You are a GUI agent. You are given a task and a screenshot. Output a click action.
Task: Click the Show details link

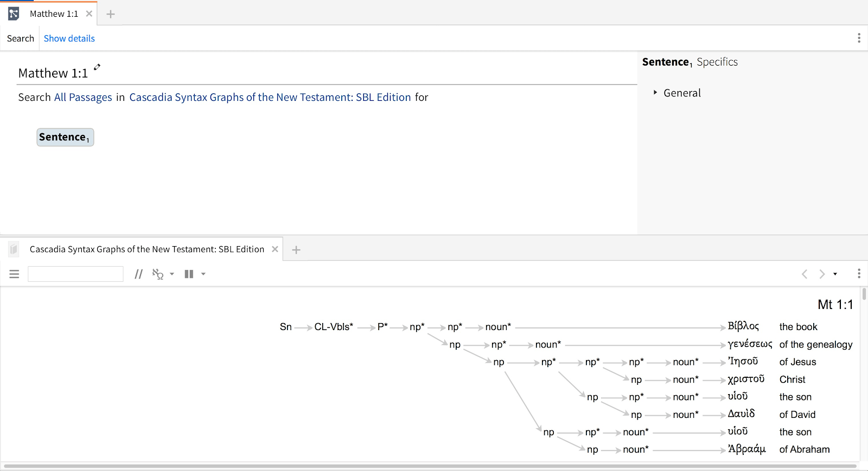point(69,38)
